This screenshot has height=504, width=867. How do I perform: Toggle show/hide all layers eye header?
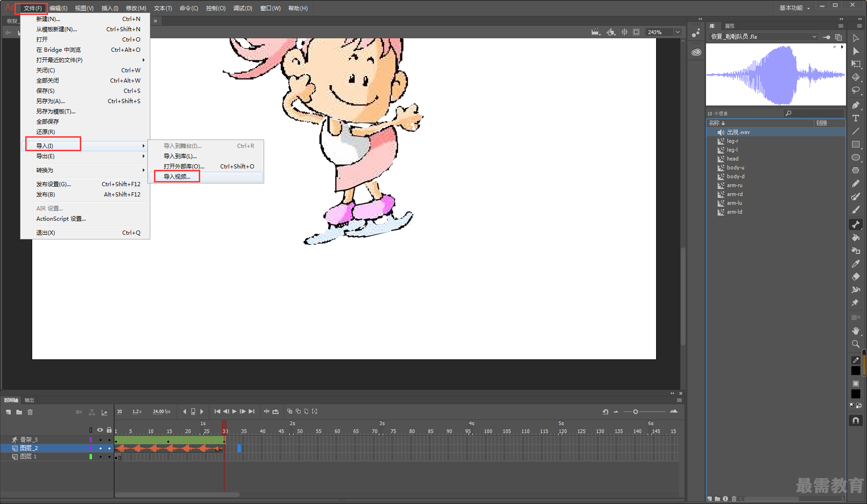click(100, 430)
